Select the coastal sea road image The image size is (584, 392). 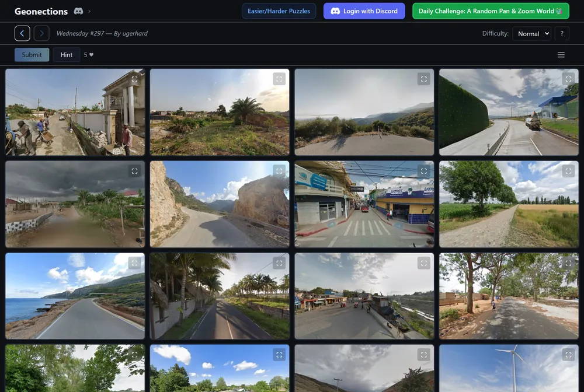click(75, 296)
